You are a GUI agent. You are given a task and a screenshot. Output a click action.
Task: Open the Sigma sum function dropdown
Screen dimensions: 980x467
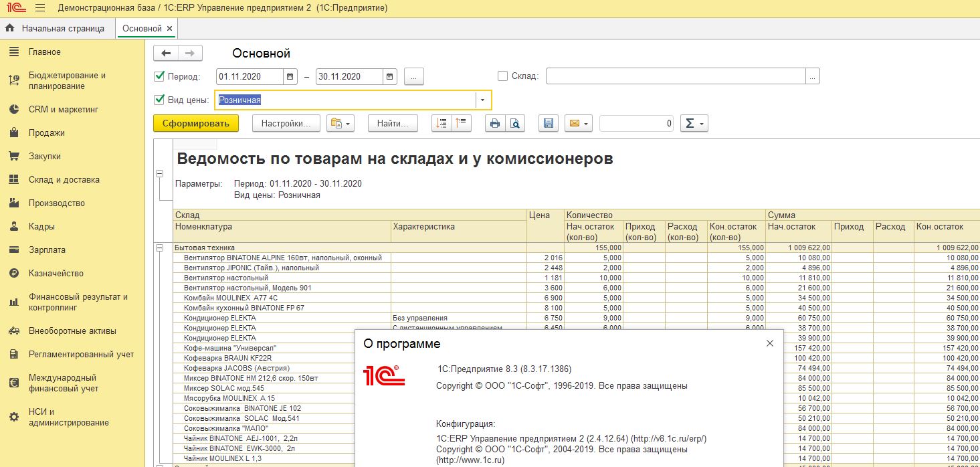click(x=694, y=123)
